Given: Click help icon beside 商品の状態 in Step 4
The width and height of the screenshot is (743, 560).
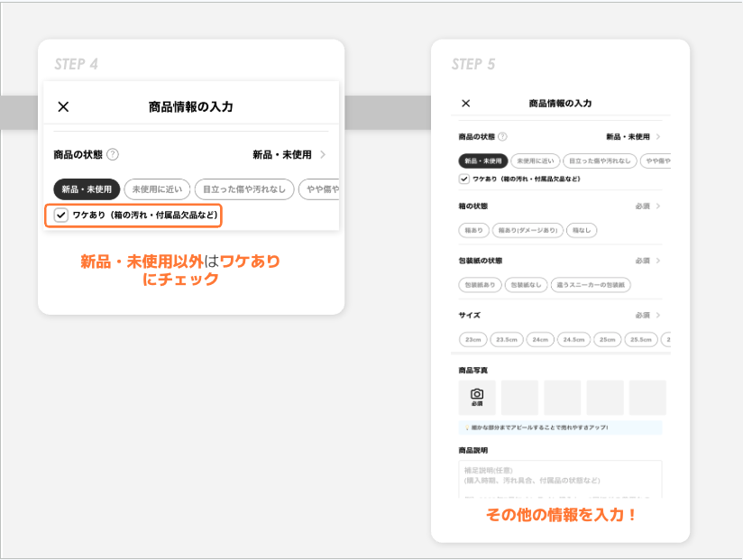Looking at the screenshot, I should click(113, 155).
